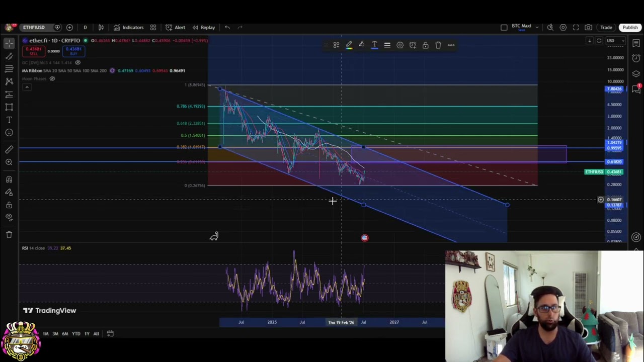The width and height of the screenshot is (644, 362).
Task: Toggle lock all drawings in left sidebar
Action: [x=9, y=205]
